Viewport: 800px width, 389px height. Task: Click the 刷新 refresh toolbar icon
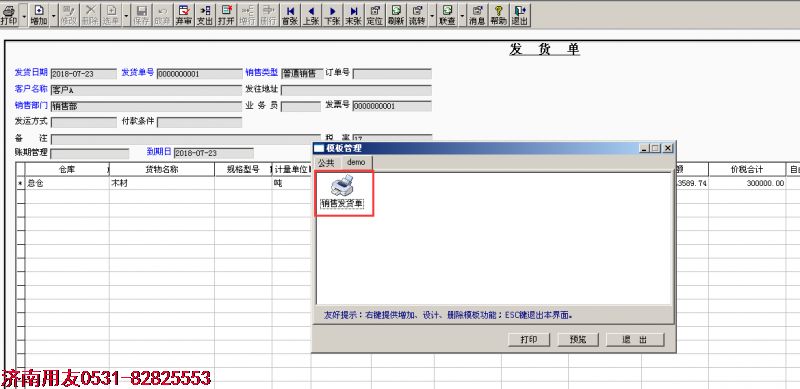click(x=395, y=15)
